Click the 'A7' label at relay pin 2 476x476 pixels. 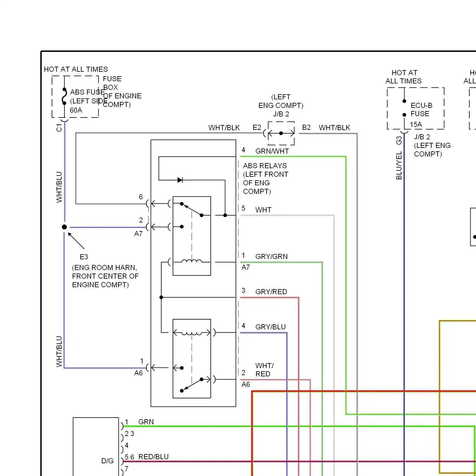(138, 234)
